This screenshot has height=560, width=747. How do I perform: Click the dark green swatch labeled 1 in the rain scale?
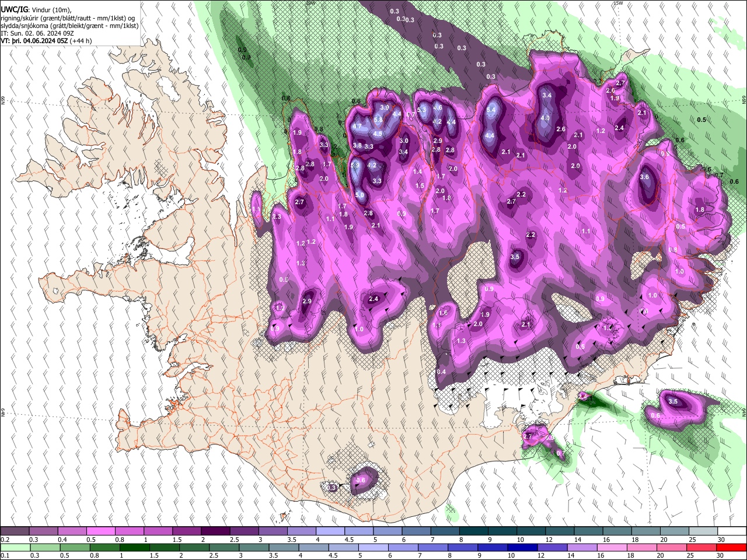pyautogui.click(x=135, y=547)
